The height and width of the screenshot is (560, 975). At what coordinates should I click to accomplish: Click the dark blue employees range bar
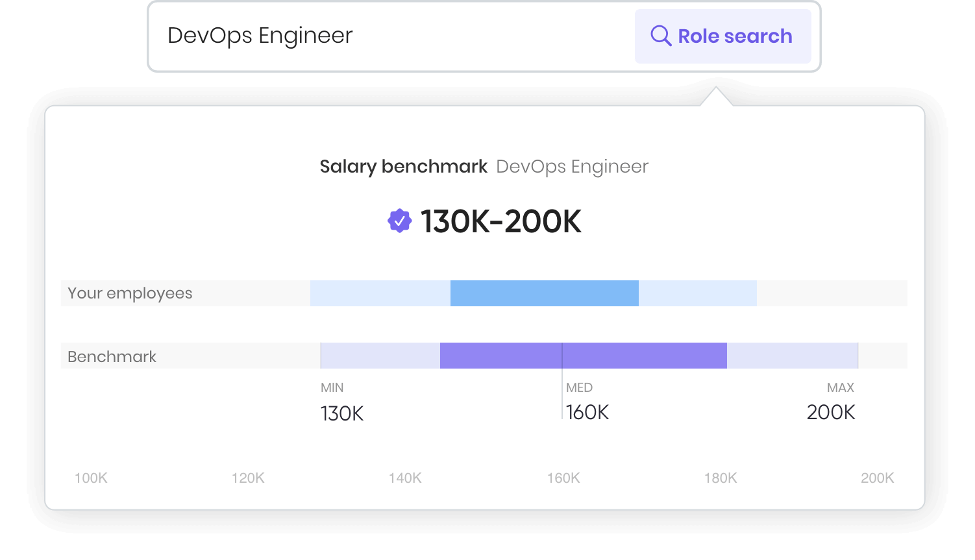point(544,293)
